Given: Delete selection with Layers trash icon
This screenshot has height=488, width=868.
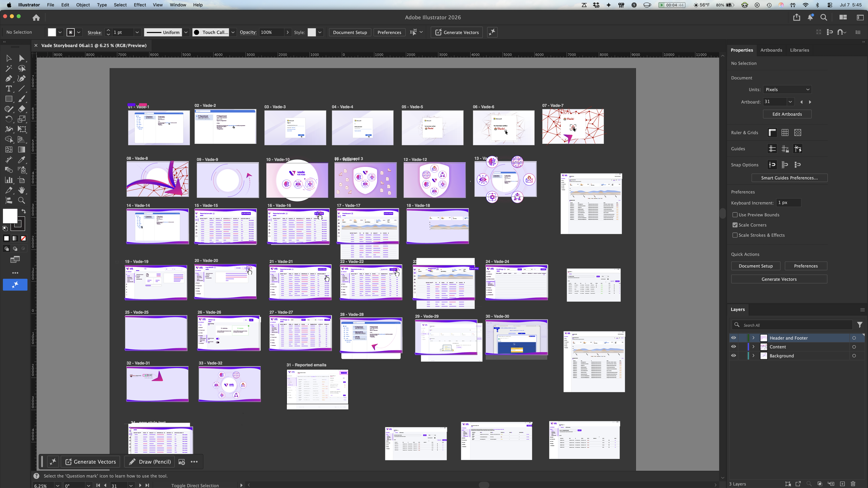Looking at the screenshot, I should coord(853,484).
